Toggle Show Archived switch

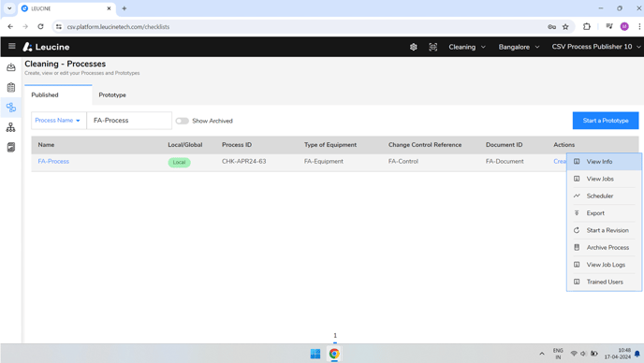point(182,121)
